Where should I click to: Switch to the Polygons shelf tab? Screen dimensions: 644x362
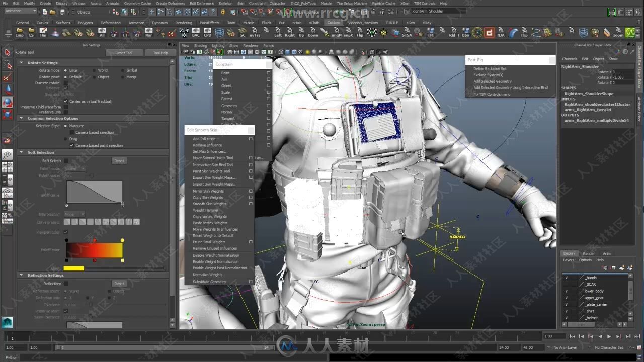(85, 23)
